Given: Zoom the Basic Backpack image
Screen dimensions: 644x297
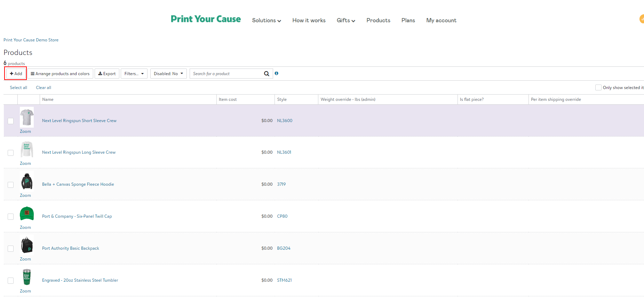Looking at the screenshot, I should coord(25,259).
